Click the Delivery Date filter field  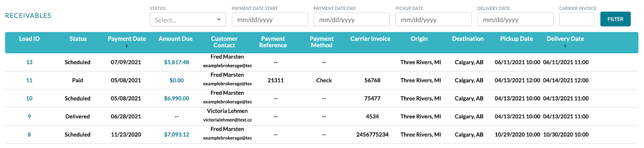(515, 19)
